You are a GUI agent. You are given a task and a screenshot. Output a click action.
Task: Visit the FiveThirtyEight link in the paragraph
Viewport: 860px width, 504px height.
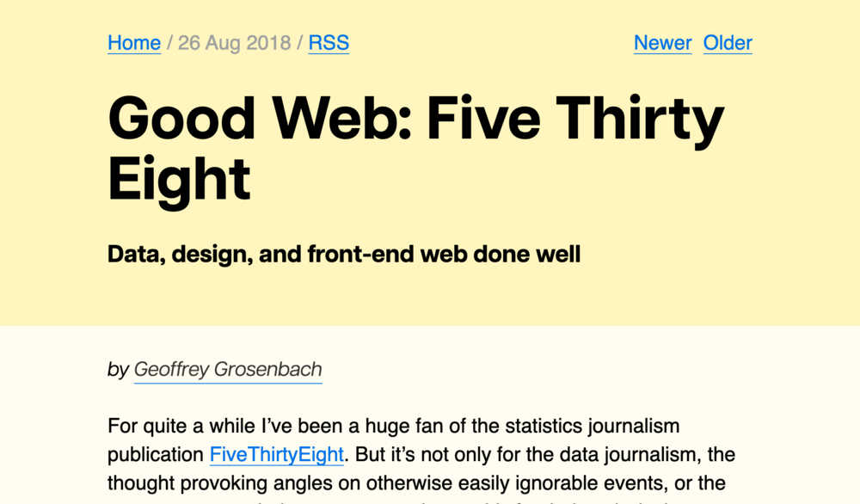[x=276, y=454]
